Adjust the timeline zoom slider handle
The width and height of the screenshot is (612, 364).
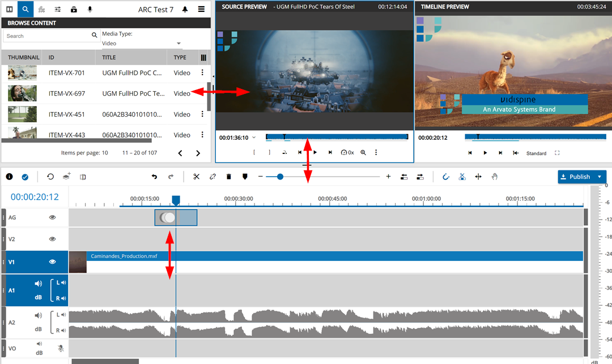click(280, 177)
